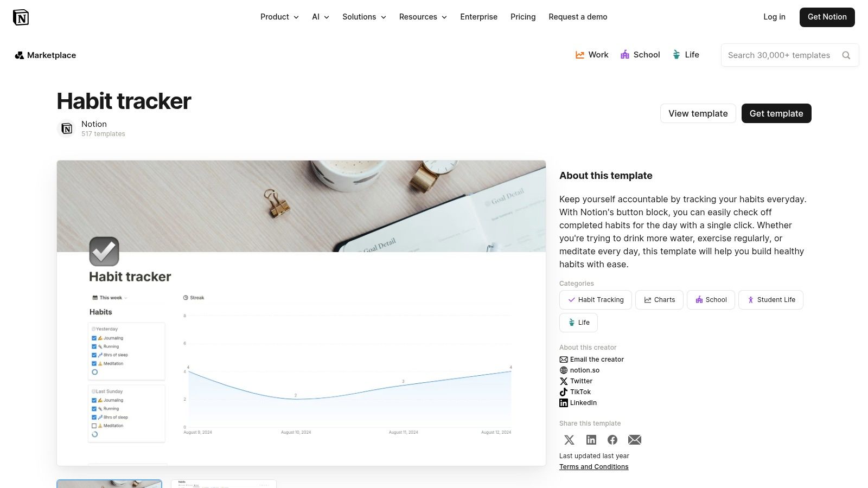Expand the Product menu
Screen dimensions: 868x488
coord(279,17)
